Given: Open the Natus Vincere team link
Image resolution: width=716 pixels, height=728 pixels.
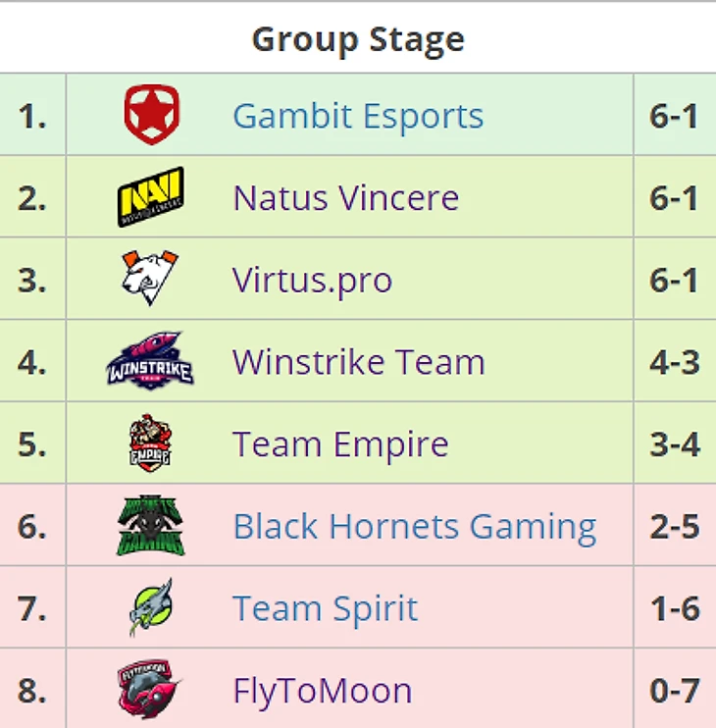Looking at the screenshot, I should (x=345, y=198).
